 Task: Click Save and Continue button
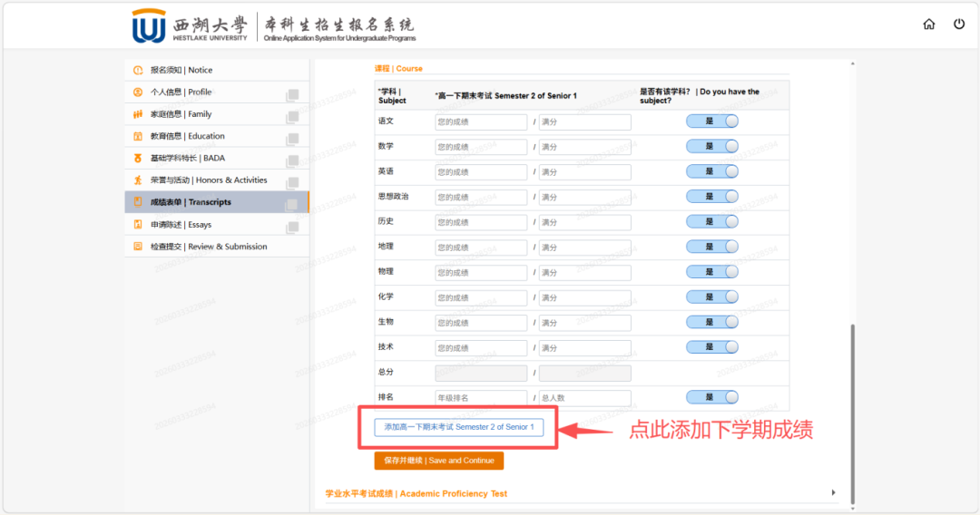(438, 461)
